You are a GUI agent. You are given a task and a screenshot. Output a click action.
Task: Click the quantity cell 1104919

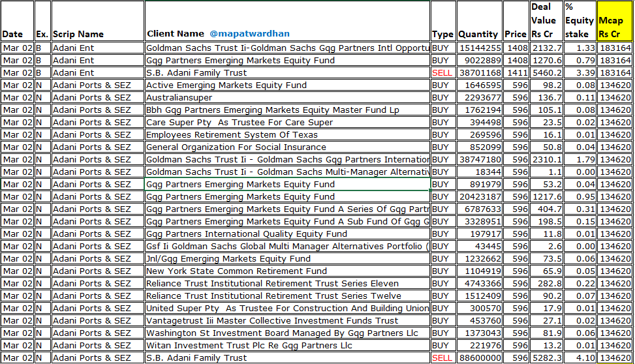[480, 271]
